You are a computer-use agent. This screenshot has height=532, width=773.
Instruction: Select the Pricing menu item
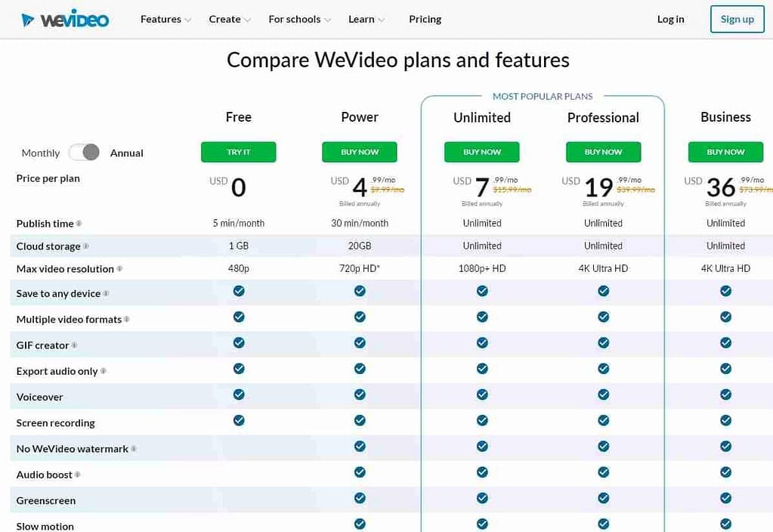tap(425, 19)
